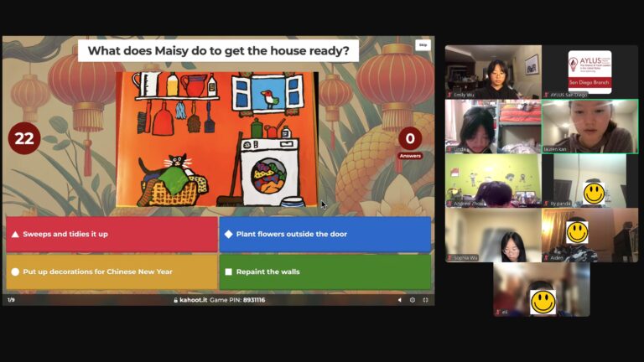Click the muted mic icon beside Aiden
The width and height of the screenshot is (644, 362).
pyautogui.click(x=546, y=258)
